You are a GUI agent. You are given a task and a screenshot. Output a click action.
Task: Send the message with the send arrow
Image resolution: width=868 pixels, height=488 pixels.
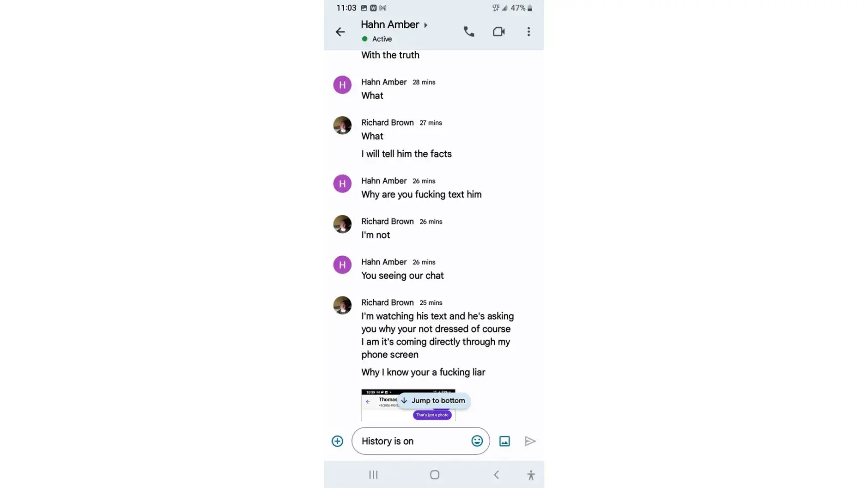[530, 441]
